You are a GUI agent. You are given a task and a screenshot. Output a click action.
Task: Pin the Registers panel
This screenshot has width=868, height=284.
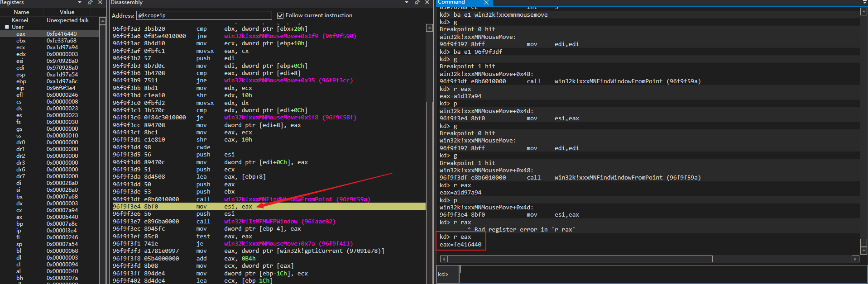(x=90, y=3)
